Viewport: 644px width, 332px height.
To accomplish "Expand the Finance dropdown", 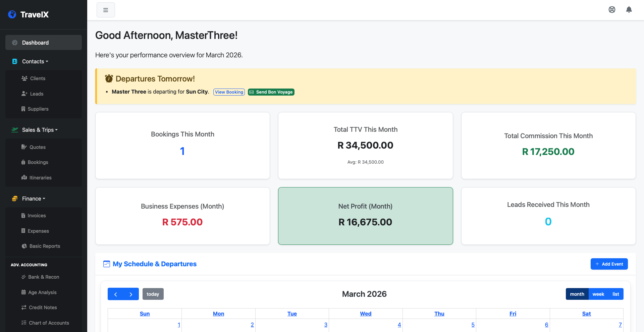I will click(32, 199).
